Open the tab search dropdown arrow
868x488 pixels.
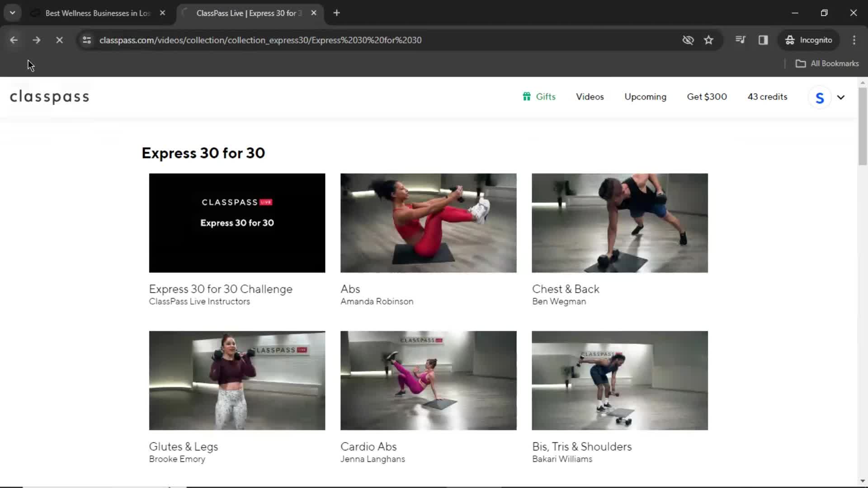pyautogui.click(x=13, y=13)
